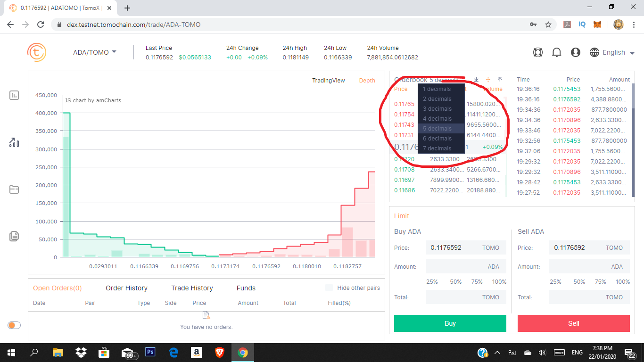Select 2 decimals option
This screenshot has height=362, width=644.
pyautogui.click(x=441, y=99)
